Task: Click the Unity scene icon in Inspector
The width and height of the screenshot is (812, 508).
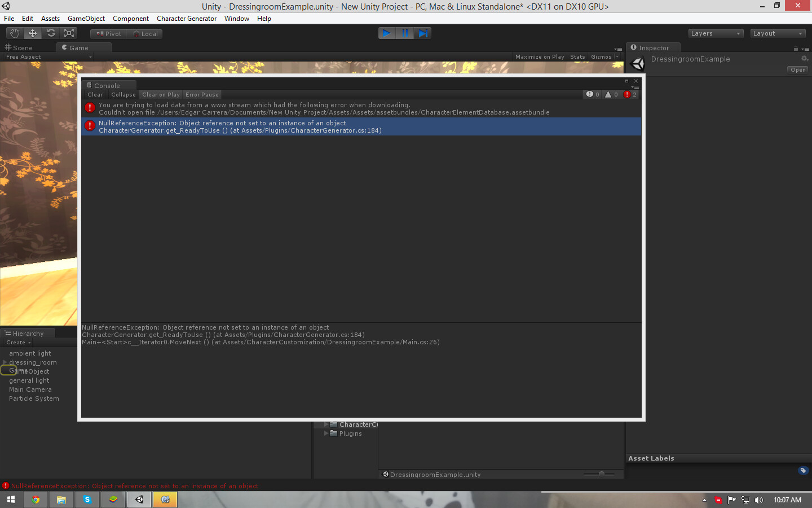Action: click(638, 64)
